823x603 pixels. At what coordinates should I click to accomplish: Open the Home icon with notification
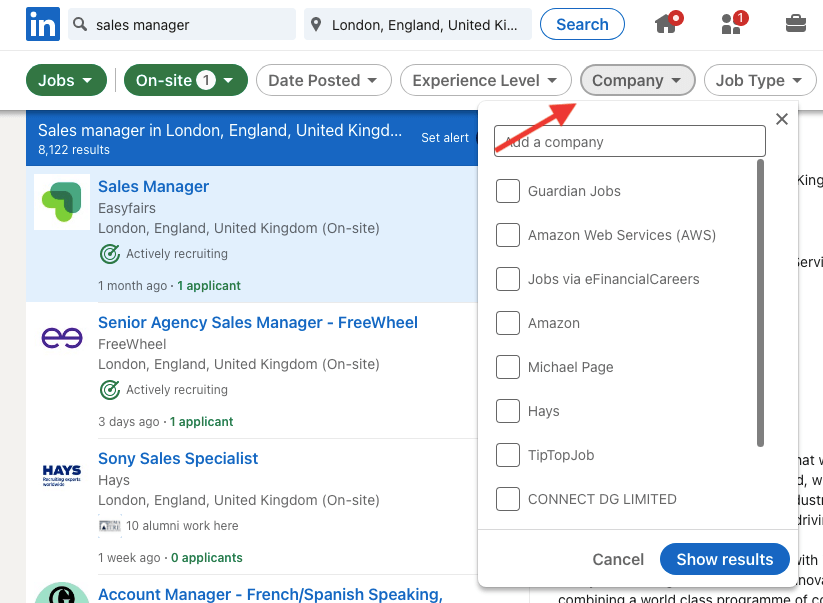668,23
